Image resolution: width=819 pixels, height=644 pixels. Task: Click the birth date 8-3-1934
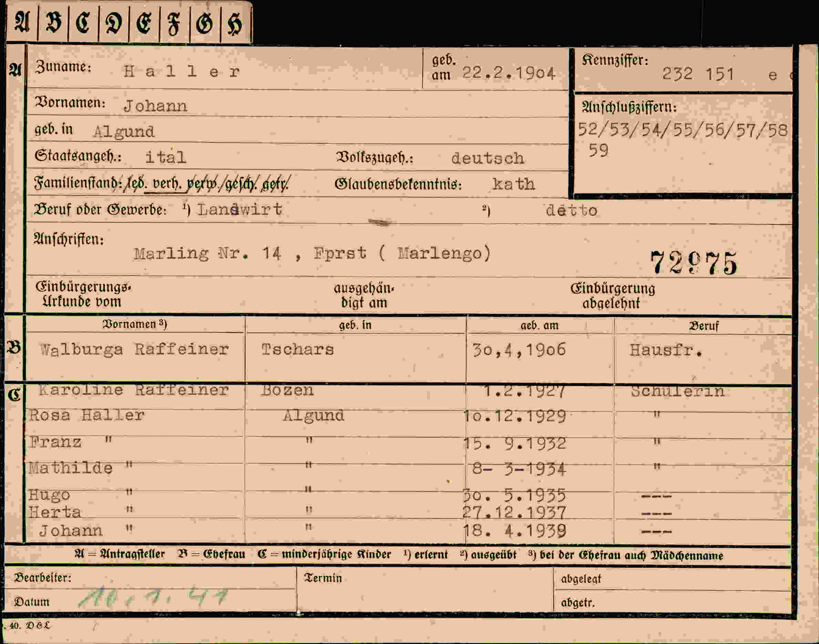[x=519, y=469]
